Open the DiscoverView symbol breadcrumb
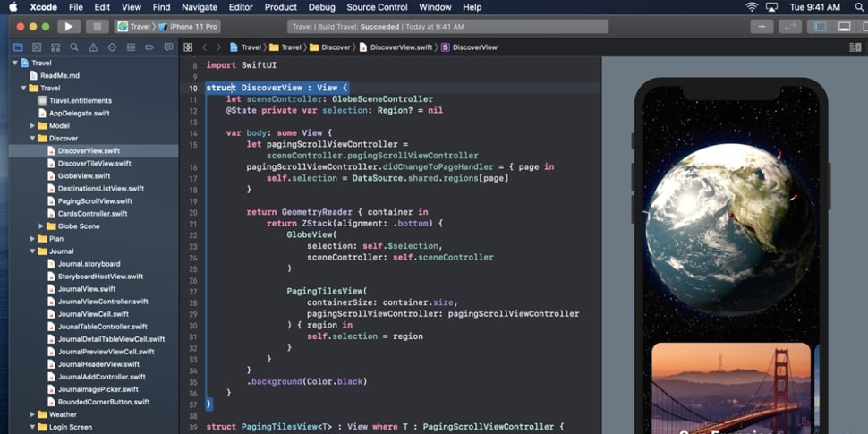This screenshot has height=434, width=868. (470, 47)
